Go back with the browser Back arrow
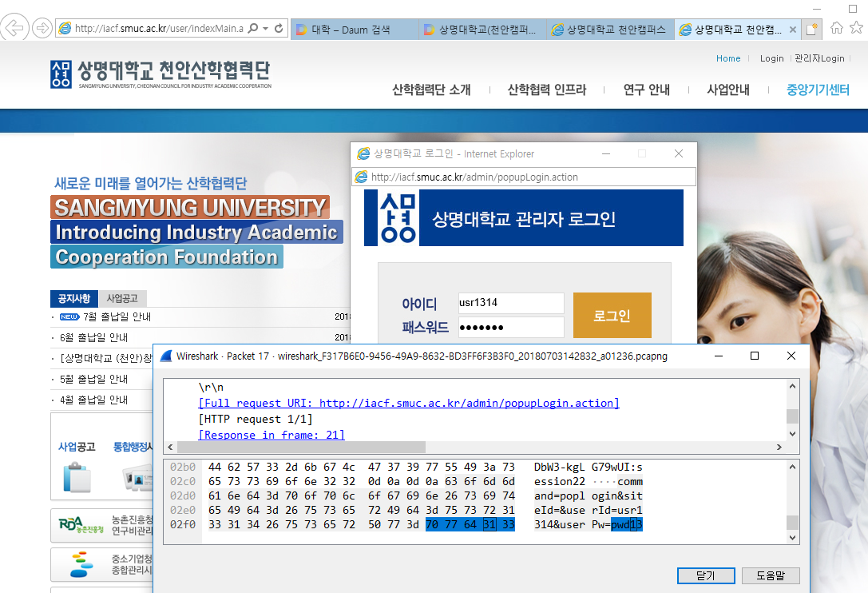This screenshot has height=593, width=868. coord(14,27)
